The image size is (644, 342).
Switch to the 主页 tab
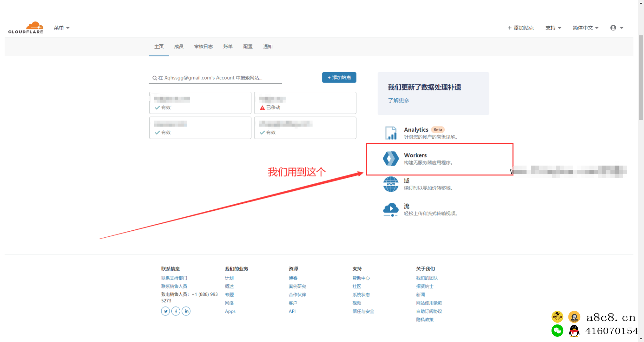pos(159,47)
